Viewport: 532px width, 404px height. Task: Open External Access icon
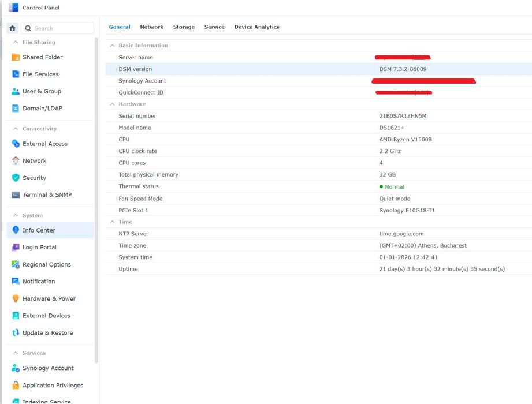click(16, 144)
